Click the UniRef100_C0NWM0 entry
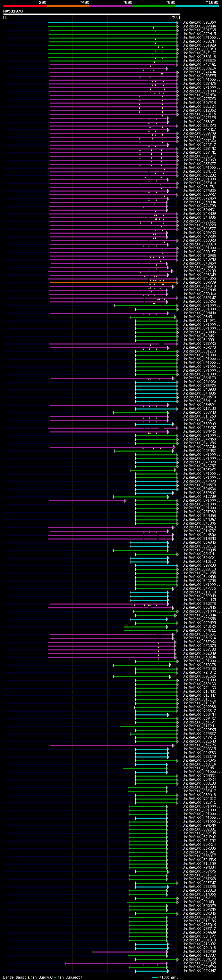Viewport: 222px width, 980px height. point(199,313)
